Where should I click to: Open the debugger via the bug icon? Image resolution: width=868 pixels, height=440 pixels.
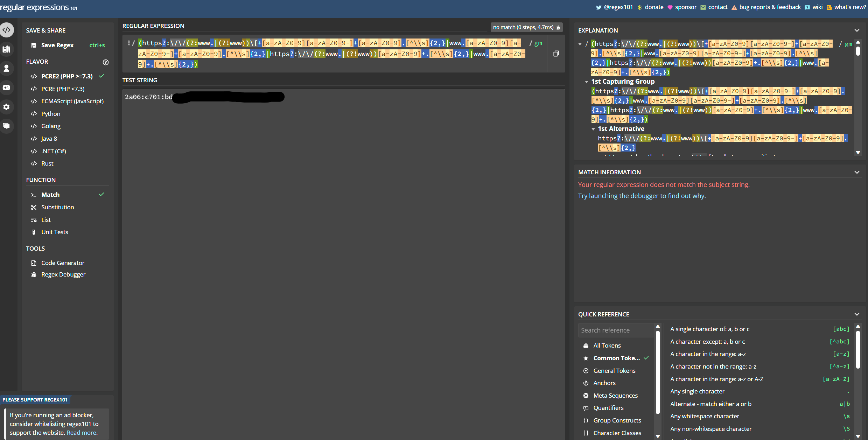[558, 27]
